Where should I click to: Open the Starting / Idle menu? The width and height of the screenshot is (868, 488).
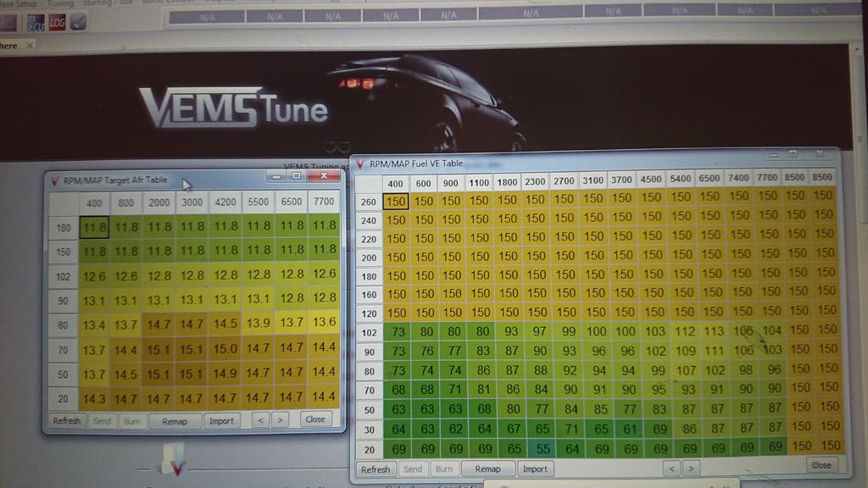pos(103,4)
